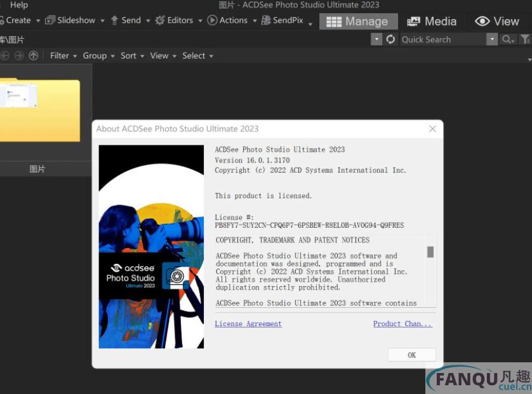Click the notices scrollbar thumb
This screenshot has height=394, width=532.
pyautogui.click(x=430, y=252)
